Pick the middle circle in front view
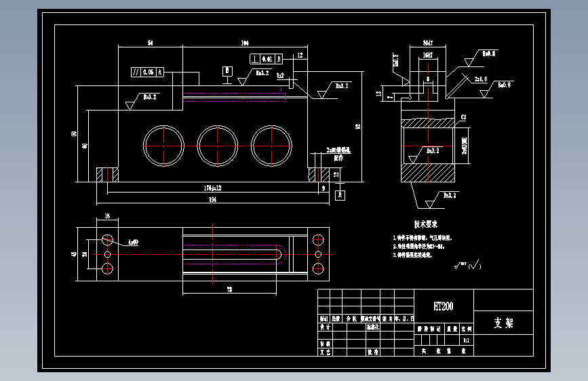Screen dimensions: 588x381 [218, 146]
